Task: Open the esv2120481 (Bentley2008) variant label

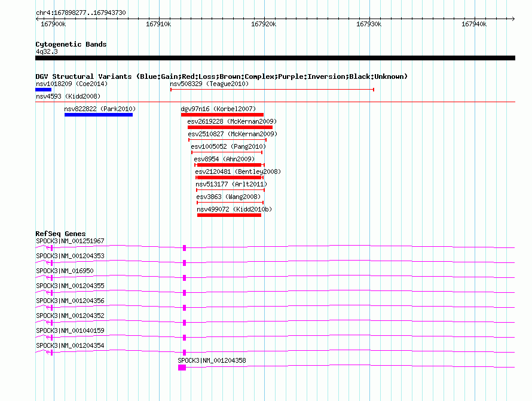Action: [x=238, y=172]
